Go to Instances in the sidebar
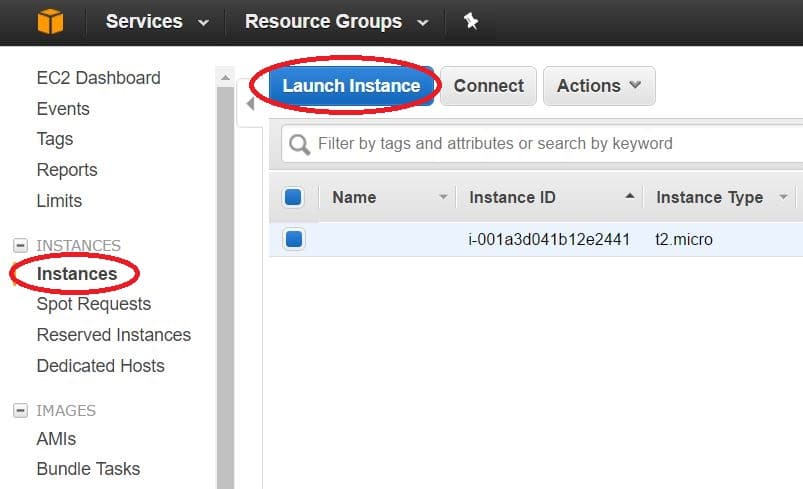This screenshot has height=489, width=803. point(77,273)
